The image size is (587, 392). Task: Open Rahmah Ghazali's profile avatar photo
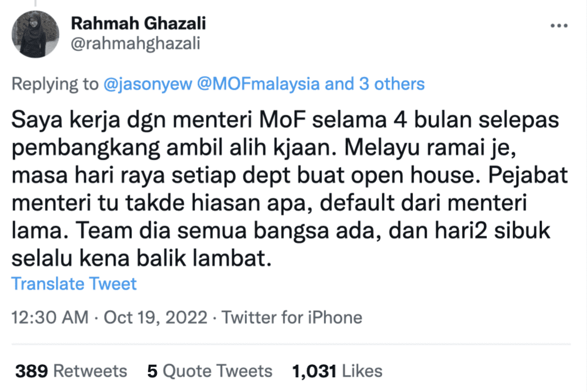pos(35,34)
